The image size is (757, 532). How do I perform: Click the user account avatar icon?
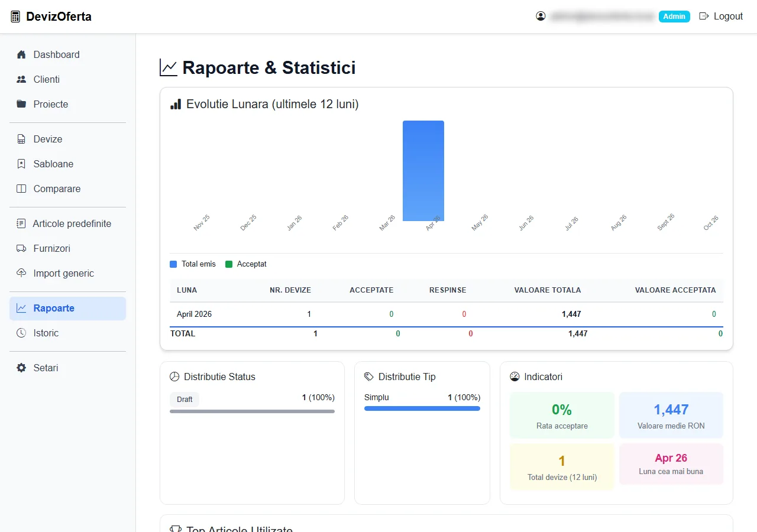point(541,16)
